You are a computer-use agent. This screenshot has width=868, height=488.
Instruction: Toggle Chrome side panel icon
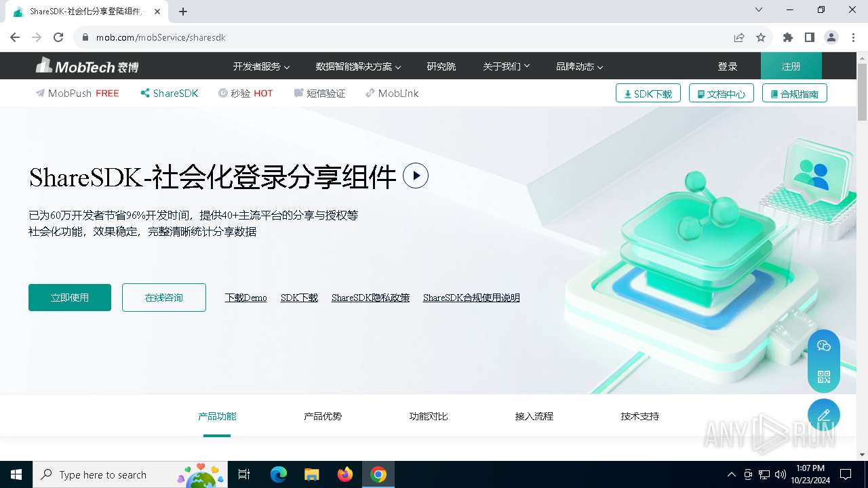point(810,37)
